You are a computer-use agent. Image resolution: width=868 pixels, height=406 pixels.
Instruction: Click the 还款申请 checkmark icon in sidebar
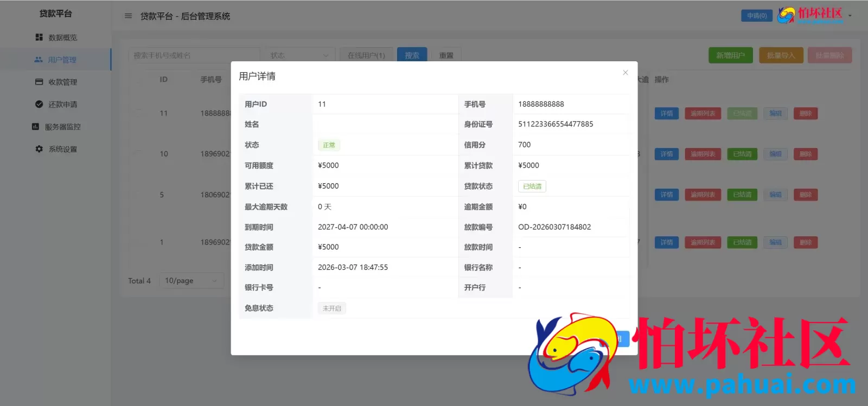pyautogui.click(x=39, y=104)
